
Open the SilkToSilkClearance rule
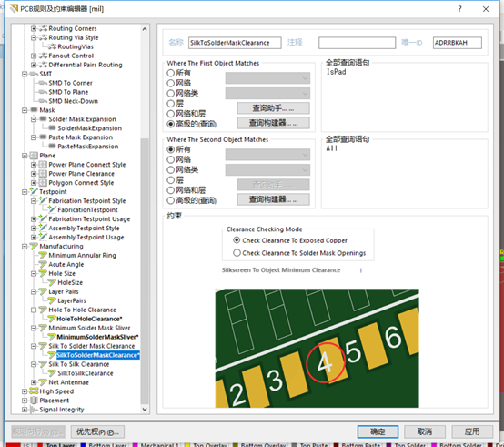(86, 373)
